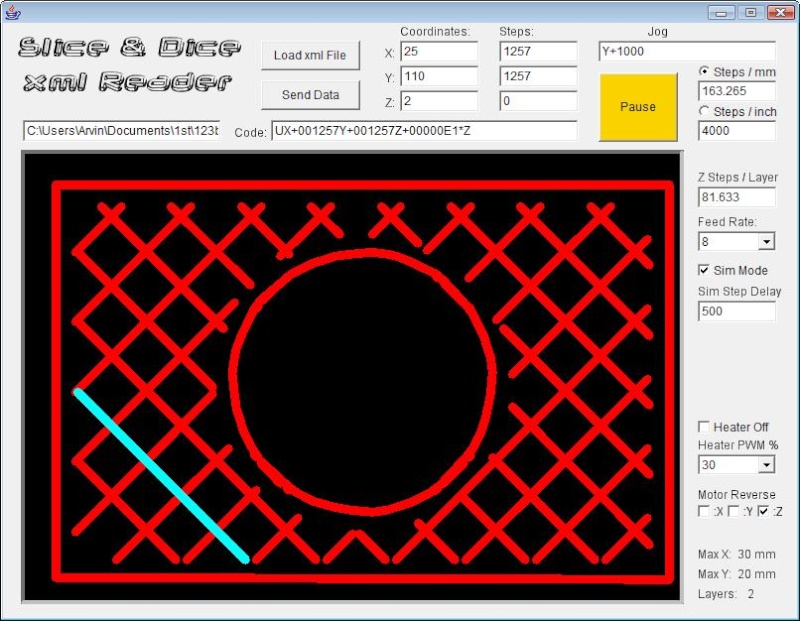The height and width of the screenshot is (621, 800).
Task: Click the Send Data button
Action: pyautogui.click(x=310, y=95)
